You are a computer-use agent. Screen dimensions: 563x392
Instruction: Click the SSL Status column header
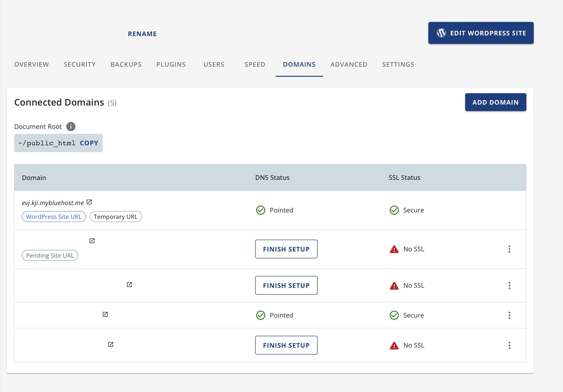(404, 178)
